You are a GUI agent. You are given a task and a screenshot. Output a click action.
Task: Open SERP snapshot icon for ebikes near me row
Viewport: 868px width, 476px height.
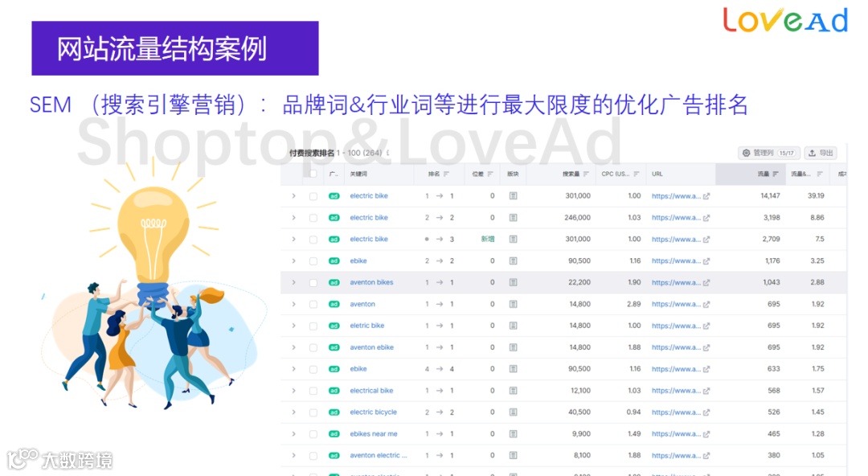[x=513, y=434]
